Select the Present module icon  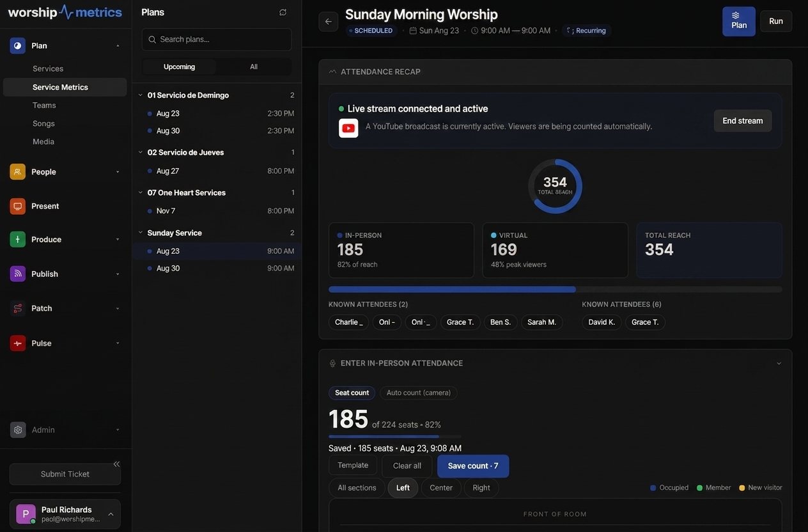click(x=17, y=206)
